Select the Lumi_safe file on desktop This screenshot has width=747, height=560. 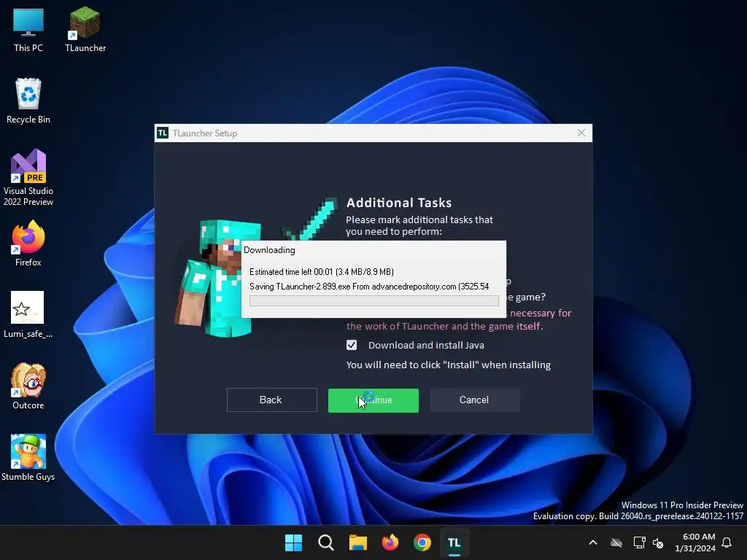pos(28,315)
